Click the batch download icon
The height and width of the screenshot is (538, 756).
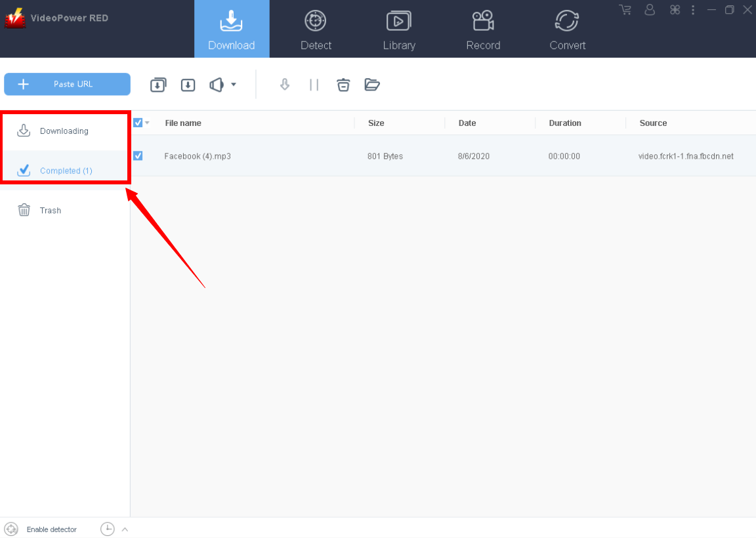tap(157, 85)
